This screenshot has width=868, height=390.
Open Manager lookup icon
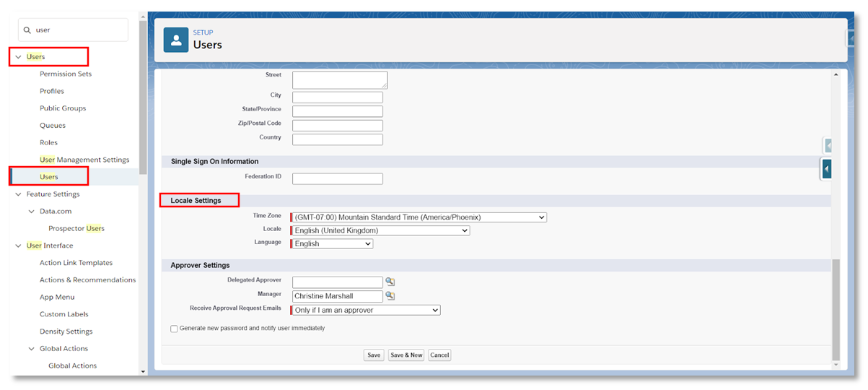point(390,295)
